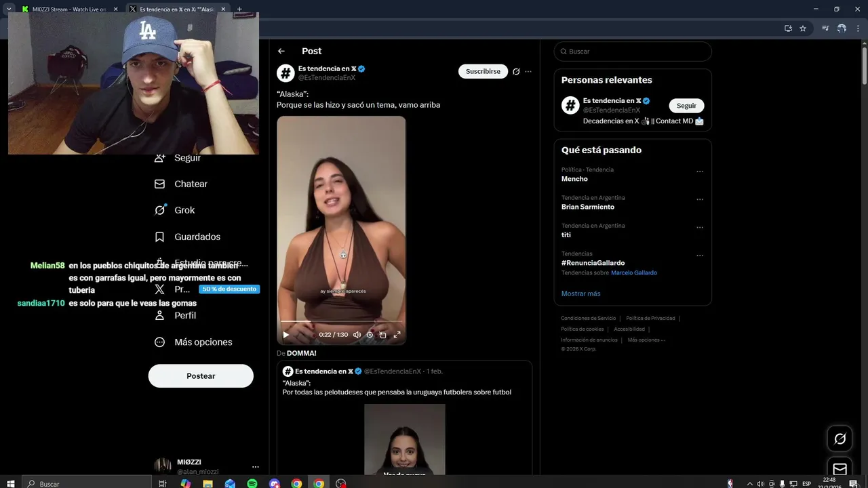Open the floating Grok button
This screenshot has width=868, height=488.
coord(840,439)
